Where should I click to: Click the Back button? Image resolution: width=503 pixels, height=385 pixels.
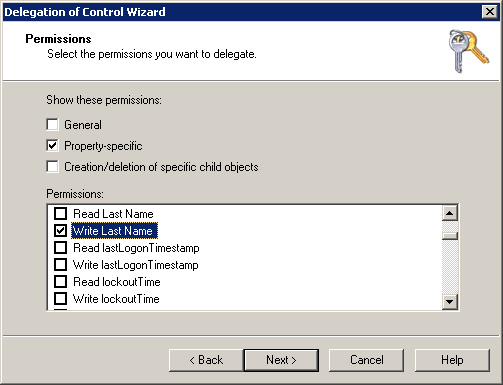click(x=206, y=360)
